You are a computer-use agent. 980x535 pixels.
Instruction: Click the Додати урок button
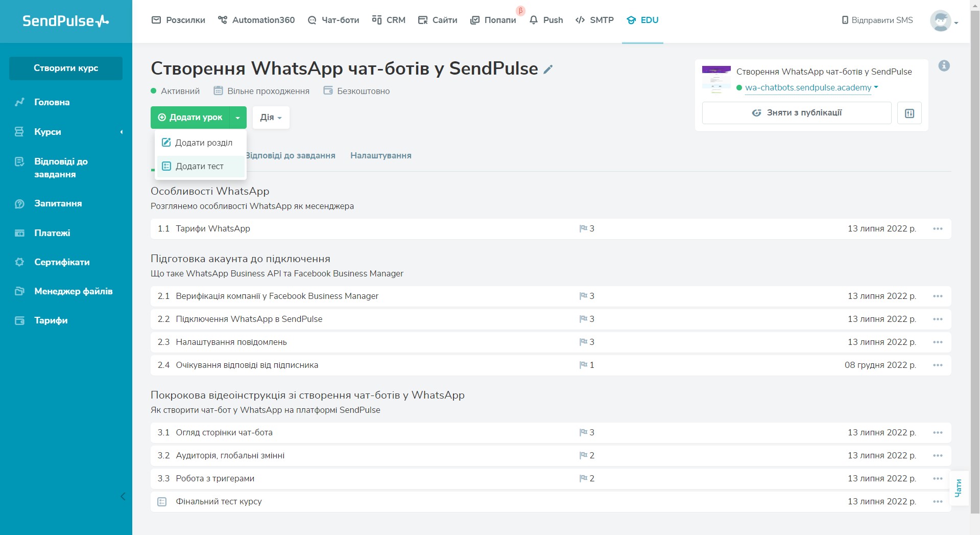tap(190, 118)
